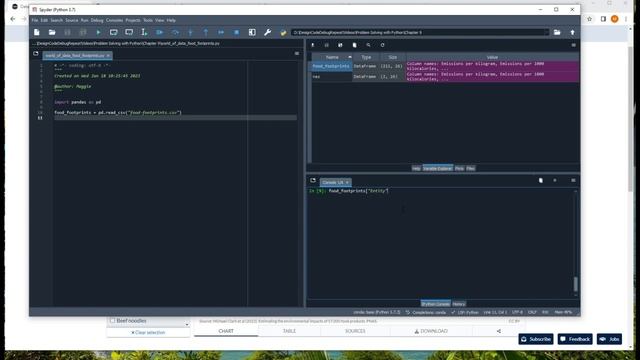Run the selection or current line
The height and width of the screenshot is (360, 640).
[x=144, y=32]
